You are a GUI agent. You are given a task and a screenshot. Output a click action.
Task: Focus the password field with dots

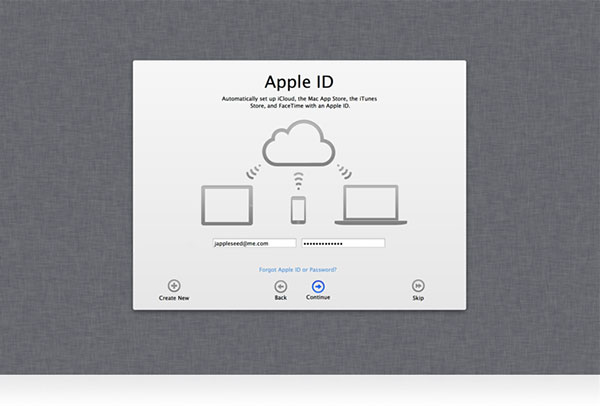point(343,243)
